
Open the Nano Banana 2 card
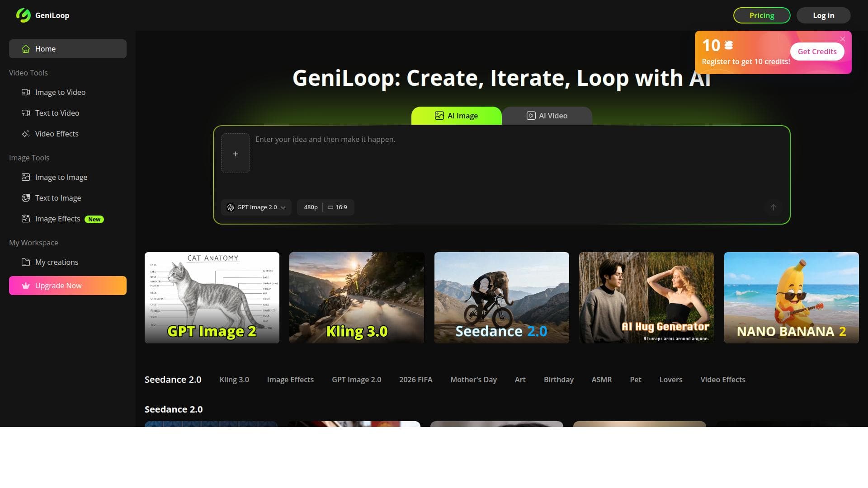point(792,298)
